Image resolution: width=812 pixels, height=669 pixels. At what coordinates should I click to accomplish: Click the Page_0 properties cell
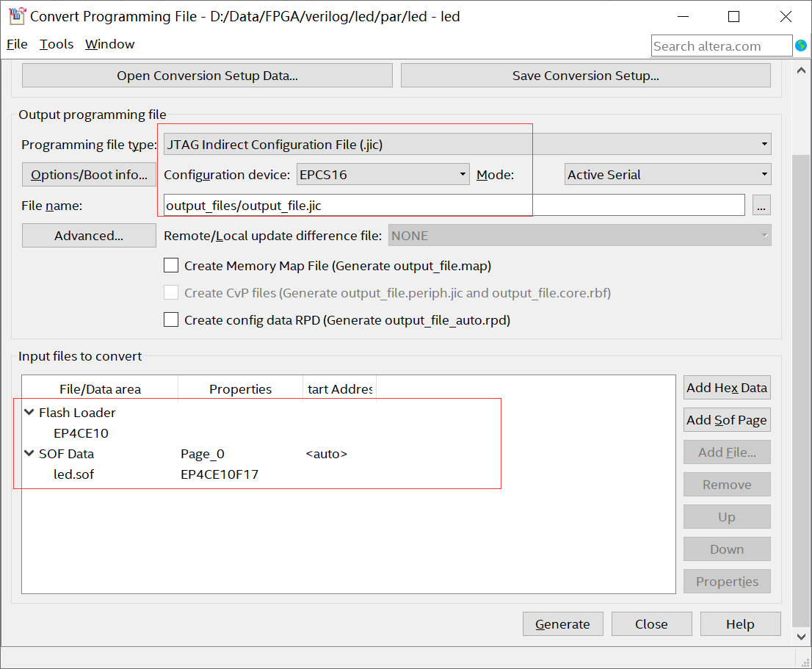point(203,454)
